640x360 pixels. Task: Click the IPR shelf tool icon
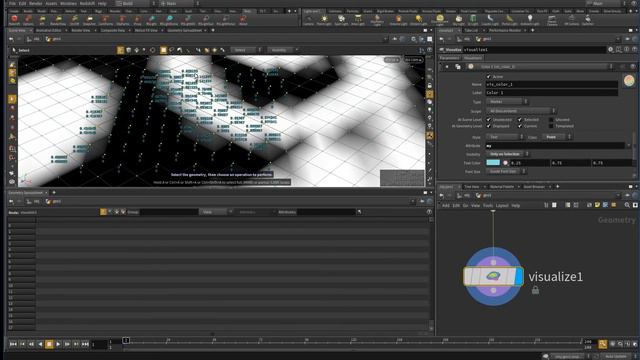(x=42, y=20)
